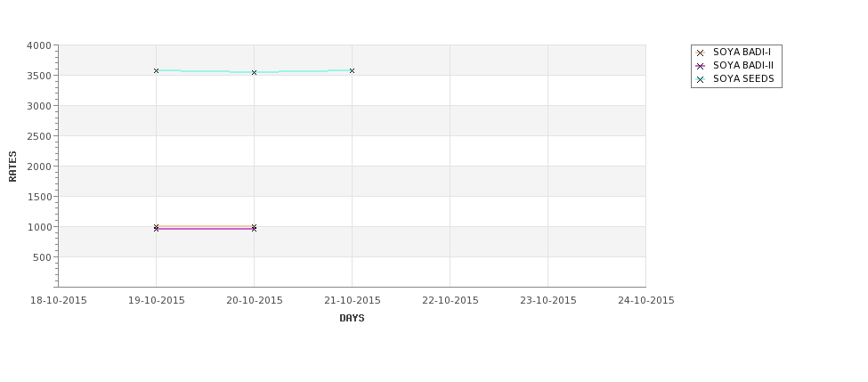
Task: Click the RATES axis title
Action: [12, 167]
